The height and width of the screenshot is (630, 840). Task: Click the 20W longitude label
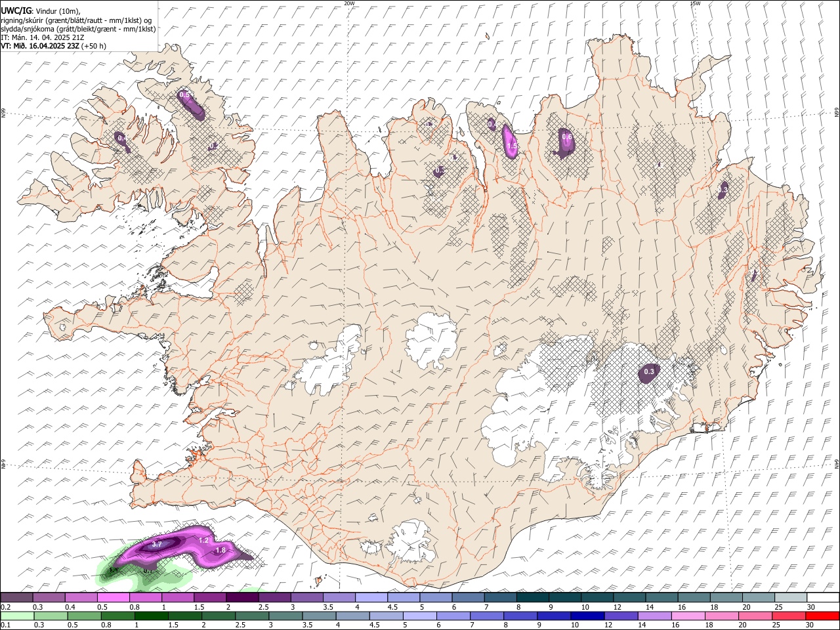tap(350, 3)
